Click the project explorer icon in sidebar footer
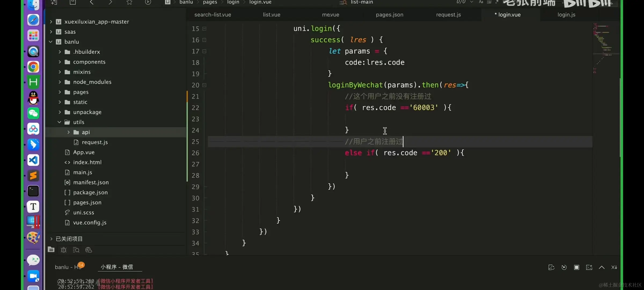Image resolution: width=644 pixels, height=290 pixels. [x=51, y=250]
